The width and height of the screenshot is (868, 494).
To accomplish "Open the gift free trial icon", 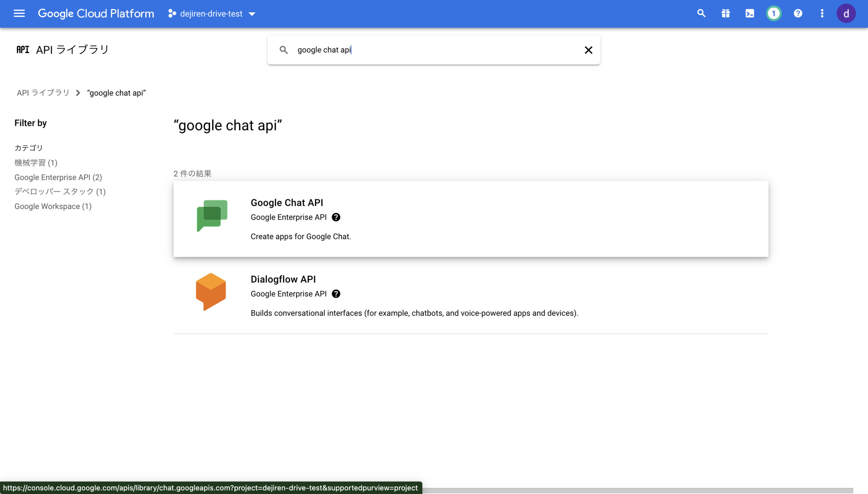I will [x=726, y=14].
